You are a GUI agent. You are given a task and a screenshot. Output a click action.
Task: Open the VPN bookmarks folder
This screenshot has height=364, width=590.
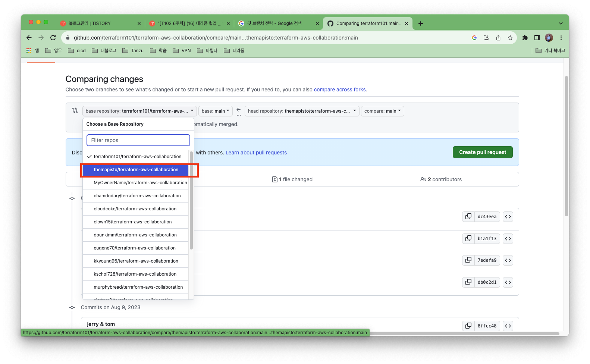pyautogui.click(x=182, y=51)
